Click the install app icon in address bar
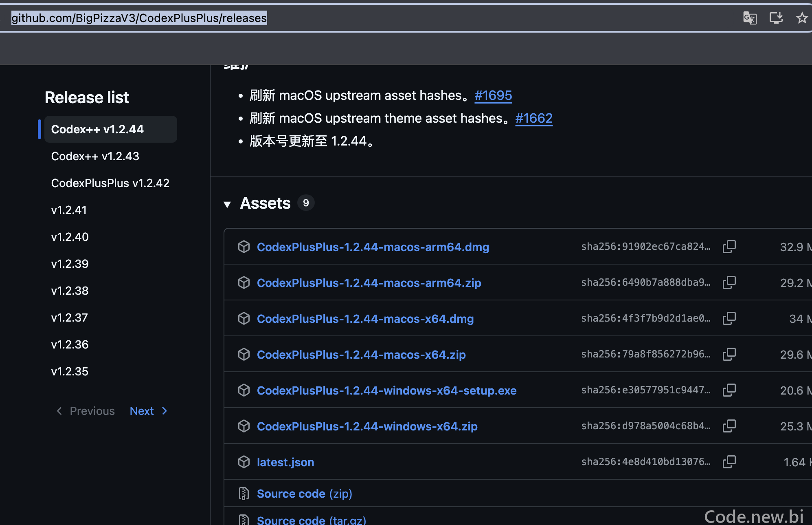This screenshot has height=525, width=812. pos(776,18)
